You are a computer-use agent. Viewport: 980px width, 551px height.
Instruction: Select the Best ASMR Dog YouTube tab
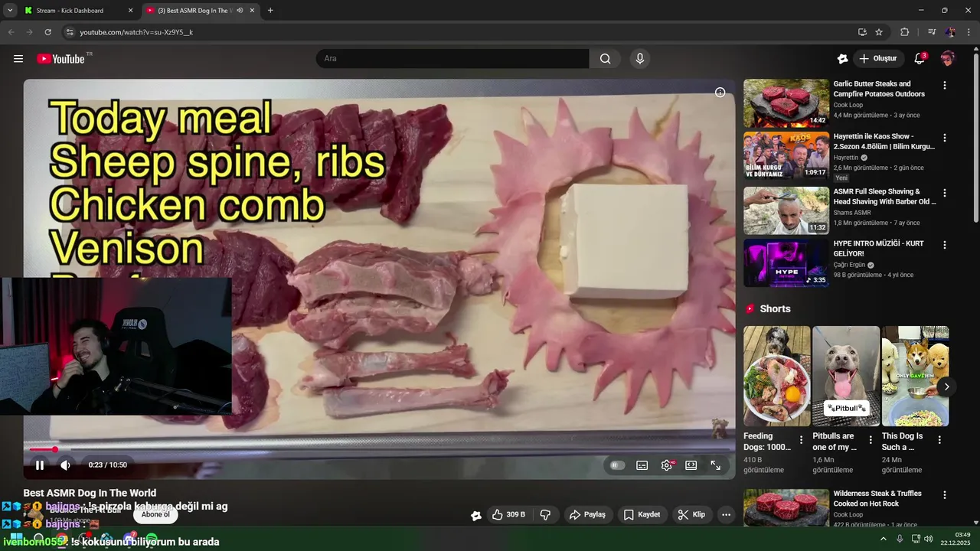pos(194,11)
